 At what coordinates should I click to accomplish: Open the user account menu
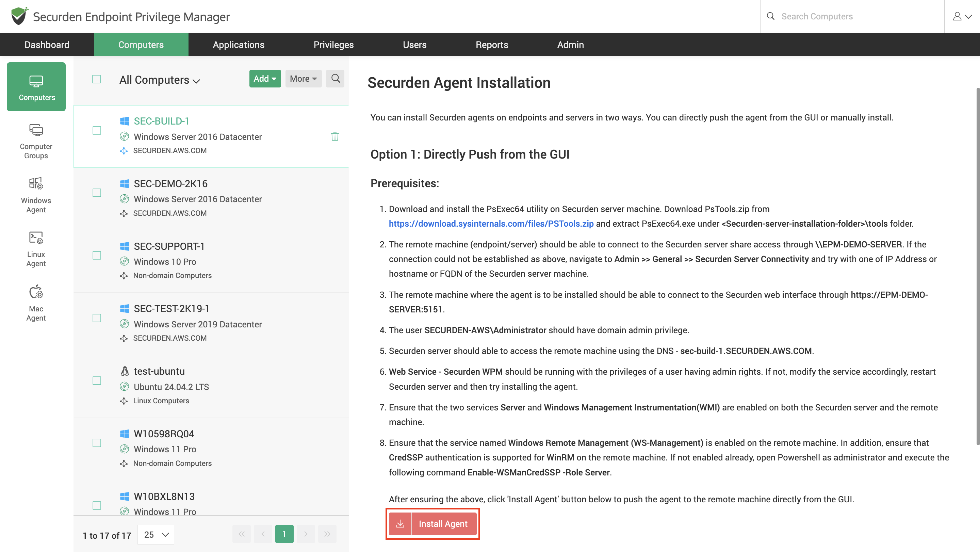[x=962, y=16]
